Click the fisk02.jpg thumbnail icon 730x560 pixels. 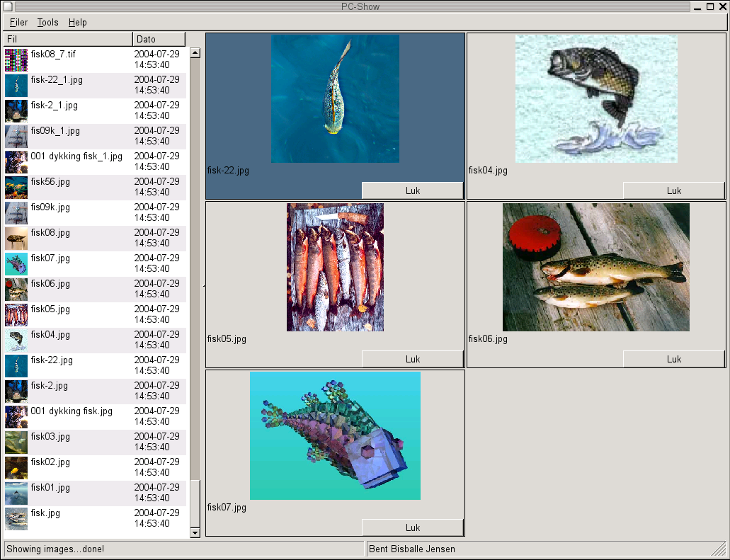pyautogui.click(x=16, y=468)
